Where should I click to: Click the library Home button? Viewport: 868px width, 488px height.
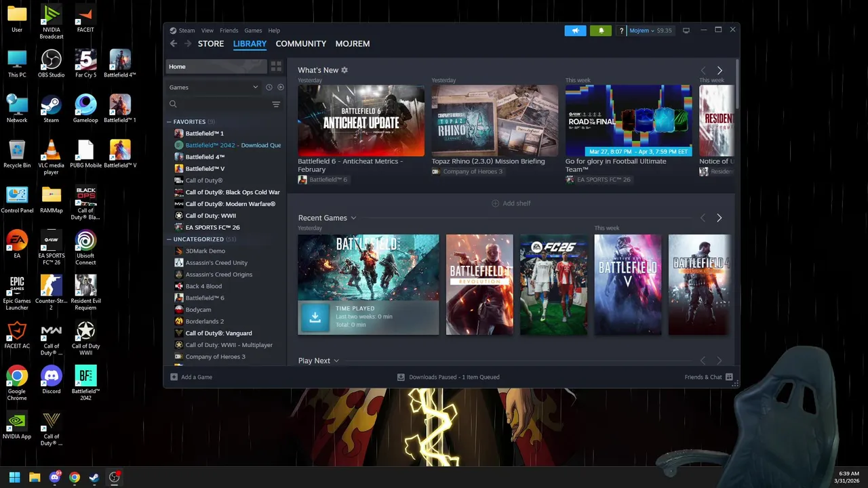(216, 66)
